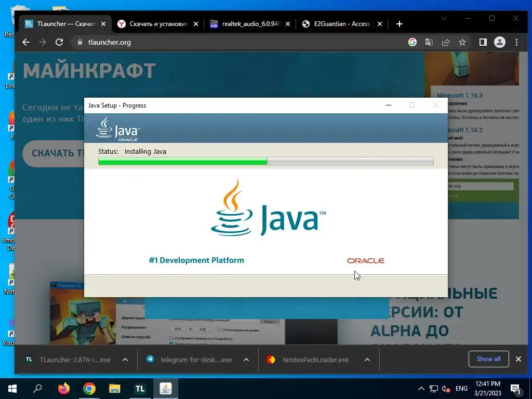Screen dimensions: 532x399
Task: Open the translate page icon
Action: tap(429, 42)
